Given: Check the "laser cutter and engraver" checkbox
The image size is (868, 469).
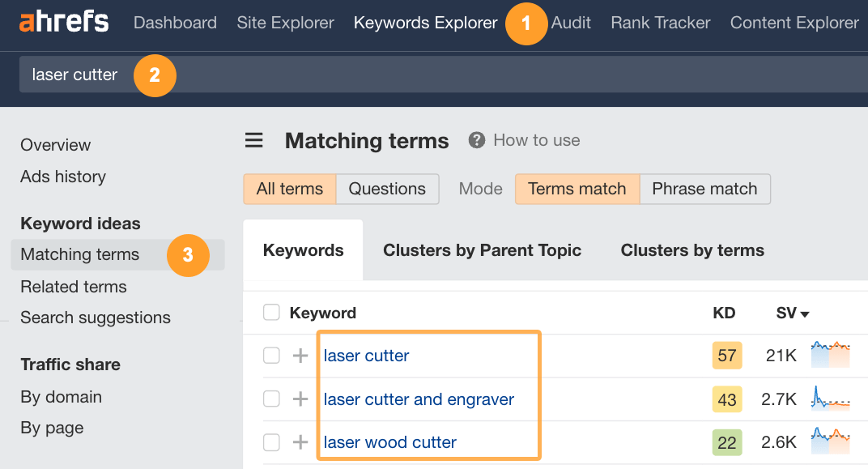Looking at the screenshot, I should click(271, 399).
